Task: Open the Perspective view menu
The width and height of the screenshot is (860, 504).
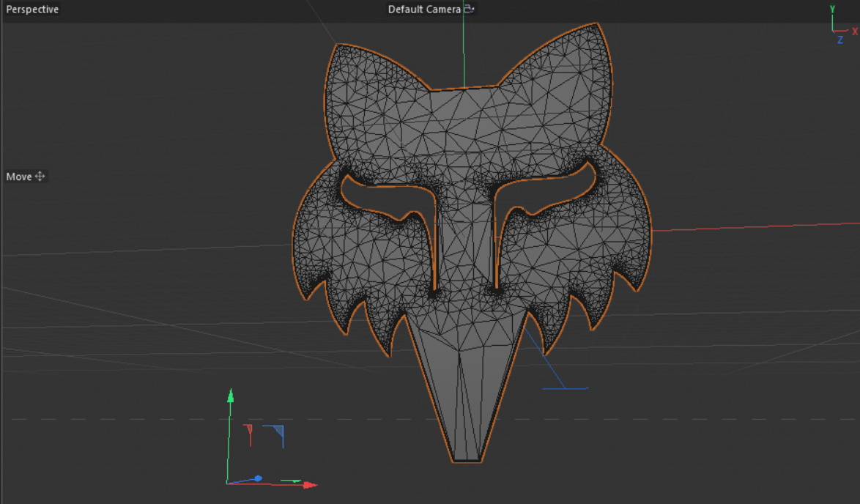Action: [x=32, y=10]
